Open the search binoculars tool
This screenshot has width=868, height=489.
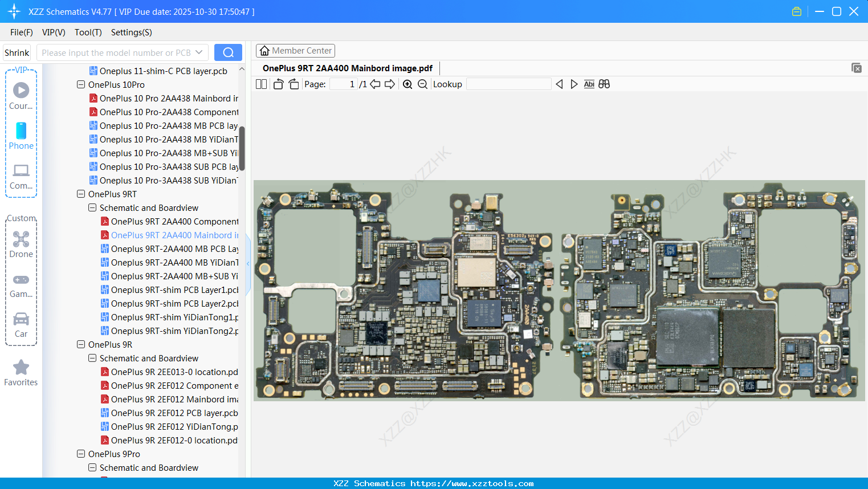[x=604, y=84]
